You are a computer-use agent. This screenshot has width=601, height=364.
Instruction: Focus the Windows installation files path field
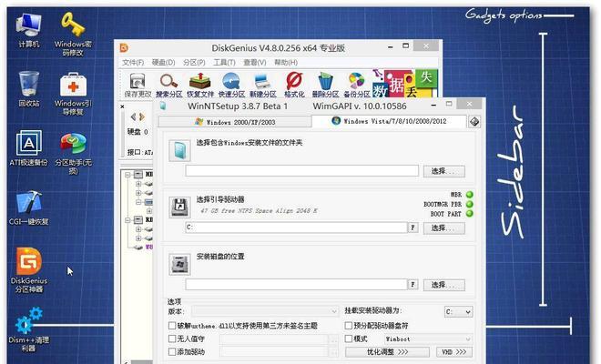(x=302, y=170)
